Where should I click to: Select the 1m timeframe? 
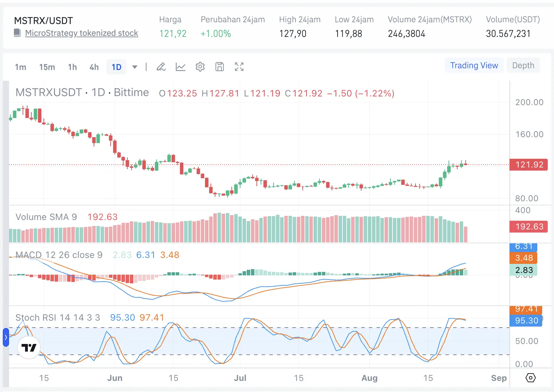(21, 67)
